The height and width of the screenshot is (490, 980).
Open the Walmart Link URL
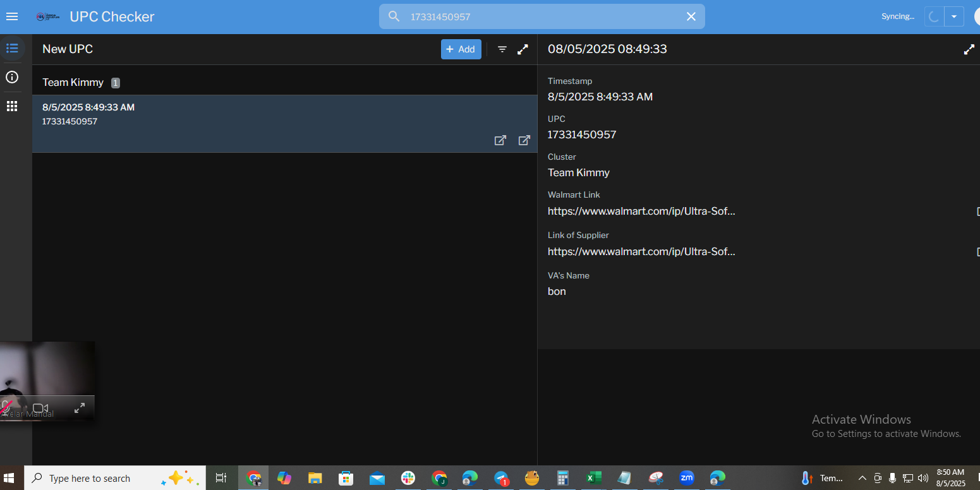point(641,211)
